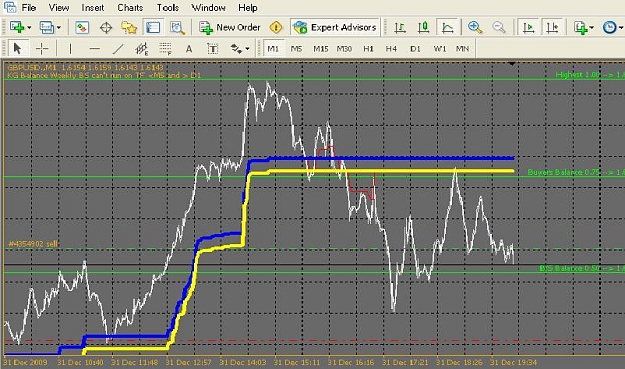
Task: Switch chart to D1 timeframe
Action: pos(415,49)
